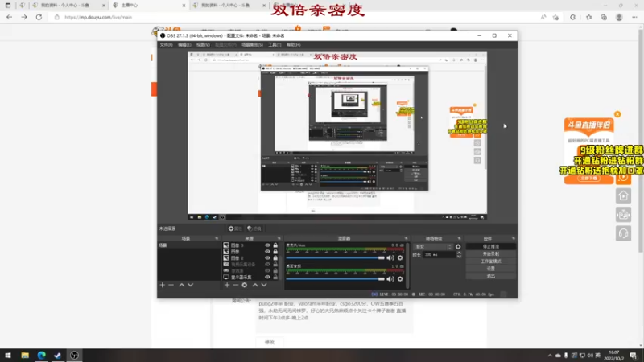
Task: Open OBS 设置 settings button
Action: click(x=491, y=269)
